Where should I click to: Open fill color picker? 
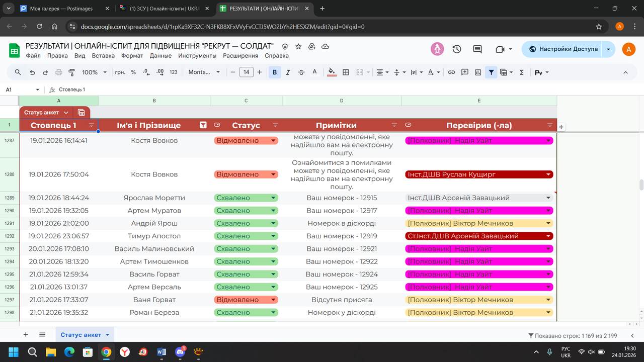[x=332, y=72]
